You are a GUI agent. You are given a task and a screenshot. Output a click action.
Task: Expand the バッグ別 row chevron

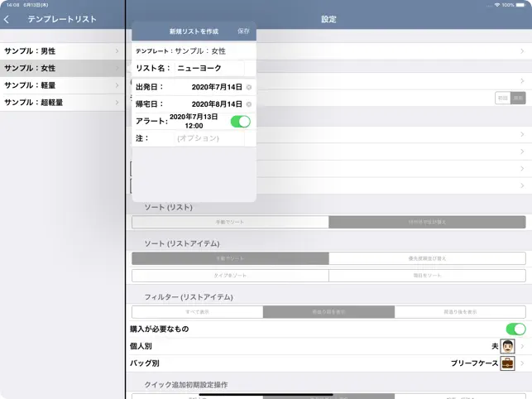pos(522,363)
